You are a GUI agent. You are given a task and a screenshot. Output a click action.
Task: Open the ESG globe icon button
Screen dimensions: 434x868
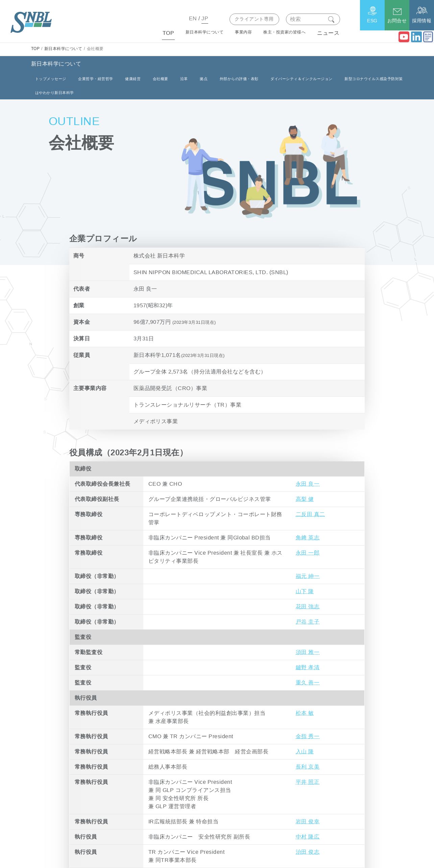372,15
